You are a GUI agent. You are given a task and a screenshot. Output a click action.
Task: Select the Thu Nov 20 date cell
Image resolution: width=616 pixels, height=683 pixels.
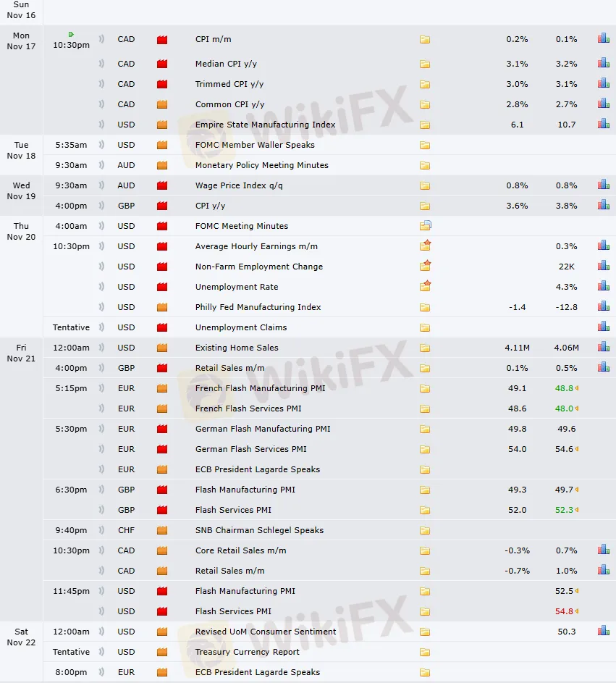21,231
